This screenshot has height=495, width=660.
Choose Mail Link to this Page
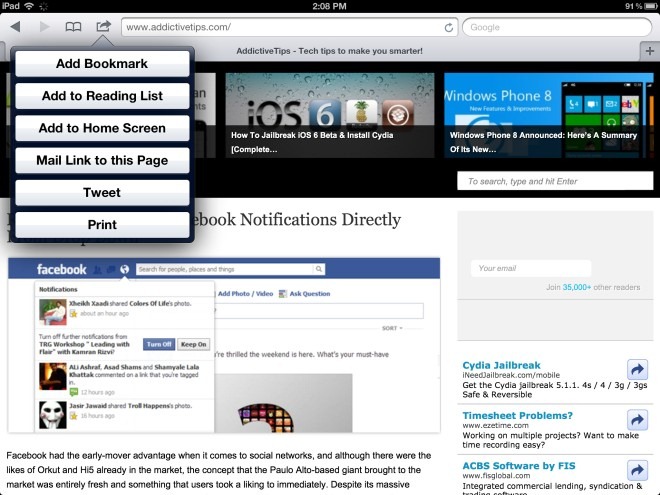point(102,160)
